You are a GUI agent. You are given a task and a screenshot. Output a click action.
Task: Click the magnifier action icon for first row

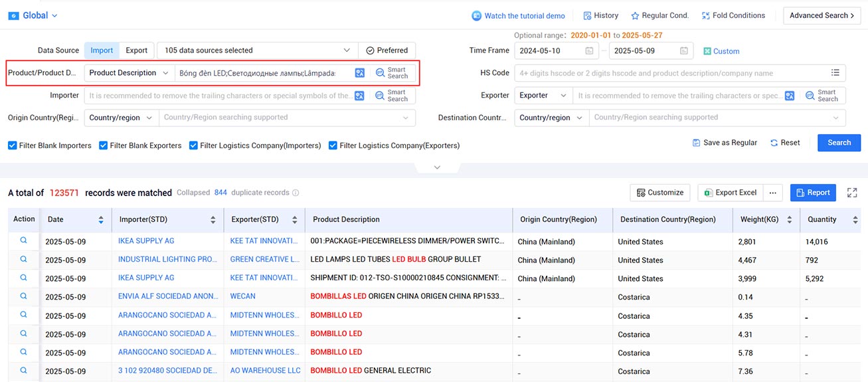click(x=24, y=240)
